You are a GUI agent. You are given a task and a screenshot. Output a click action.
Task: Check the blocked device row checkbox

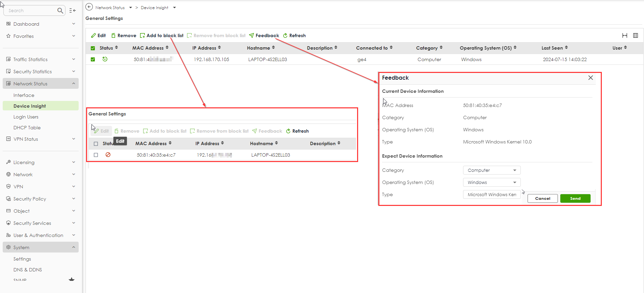[x=96, y=155]
